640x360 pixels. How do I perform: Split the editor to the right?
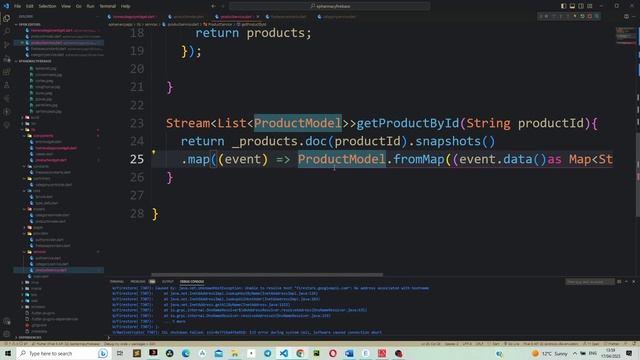[626, 16]
